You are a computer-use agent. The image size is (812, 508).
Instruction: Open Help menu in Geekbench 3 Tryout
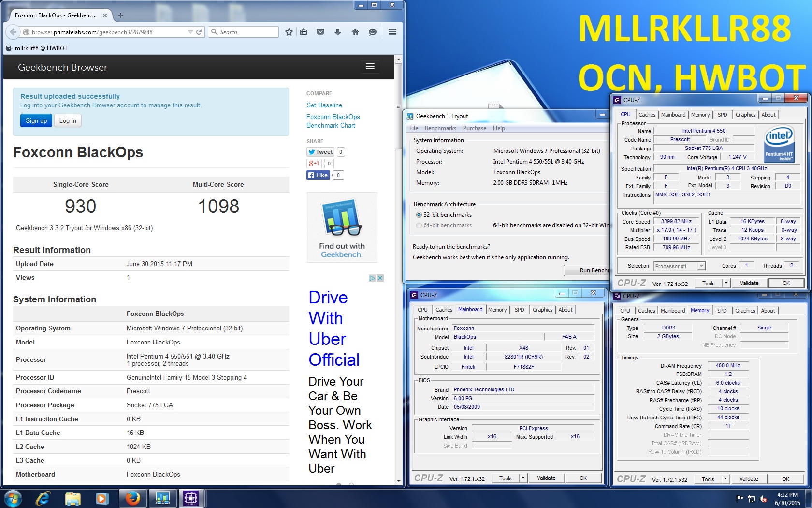pyautogui.click(x=499, y=128)
